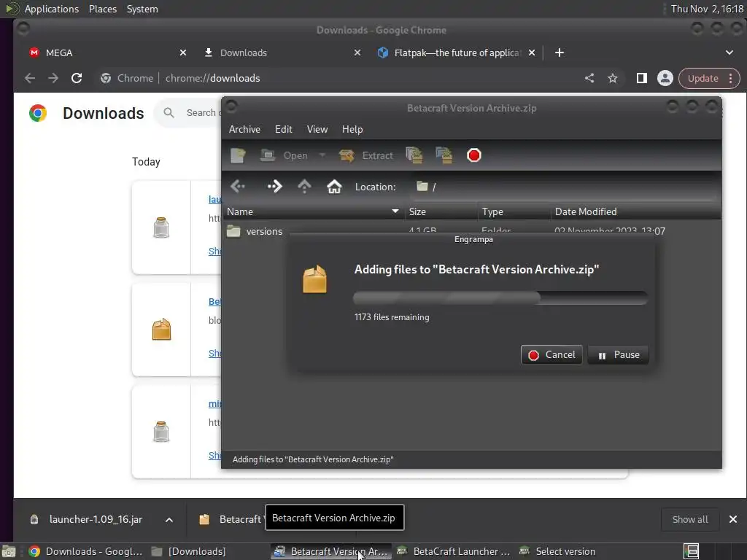Viewport: 747px width, 560px height.
Task: Expand the Chrome tab search chevron
Action: click(x=729, y=52)
